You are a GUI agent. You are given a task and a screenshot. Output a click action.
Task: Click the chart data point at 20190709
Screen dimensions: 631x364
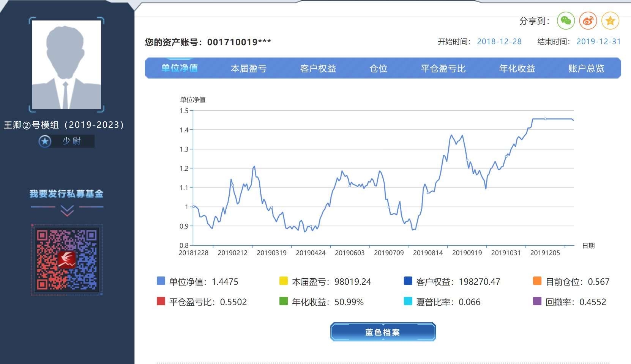tap(389, 207)
